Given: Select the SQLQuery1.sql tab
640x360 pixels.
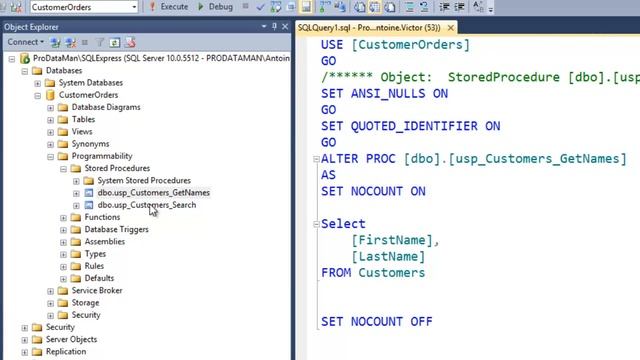Looking at the screenshot, I should (x=369, y=28).
